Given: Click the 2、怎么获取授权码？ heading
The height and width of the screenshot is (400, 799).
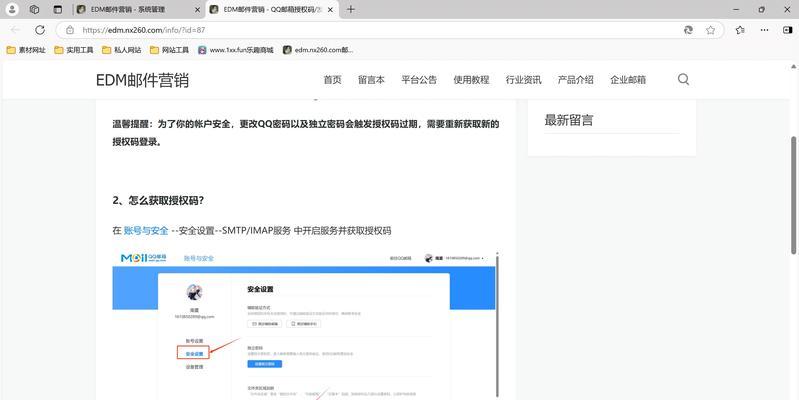Looking at the screenshot, I should [158, 201].
